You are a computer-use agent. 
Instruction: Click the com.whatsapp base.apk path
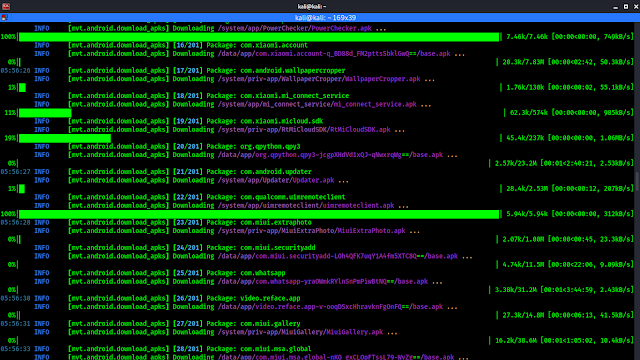(323, 282)
